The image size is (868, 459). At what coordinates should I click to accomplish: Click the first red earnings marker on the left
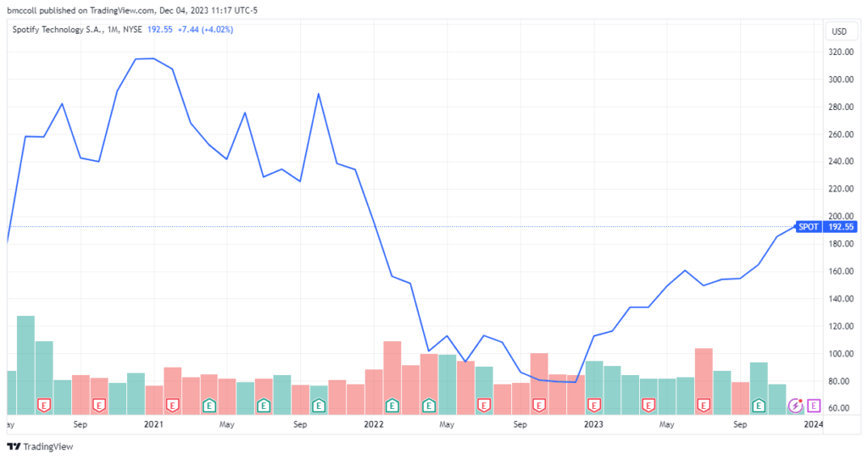(x=44, y=406)
